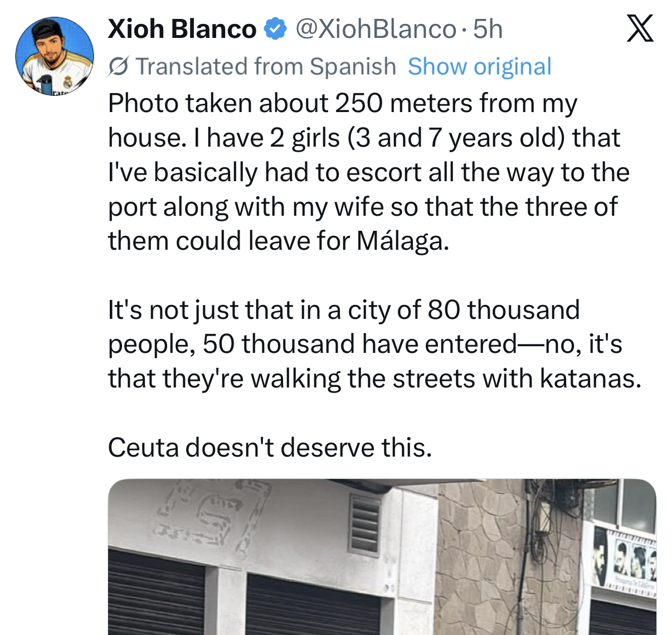The image size is (672, 635).
Task: Visit the @XiohBlanco handle link
Action: pyautogui.click(x=375, y=29)
